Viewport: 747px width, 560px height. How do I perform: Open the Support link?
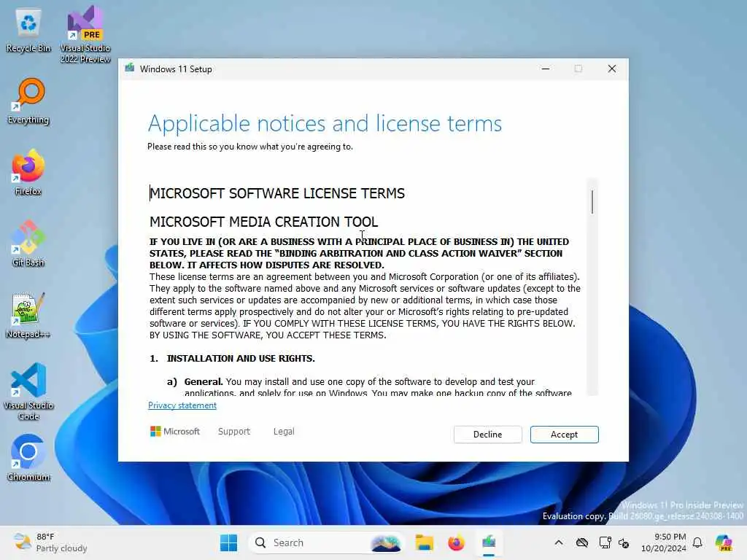234,432
